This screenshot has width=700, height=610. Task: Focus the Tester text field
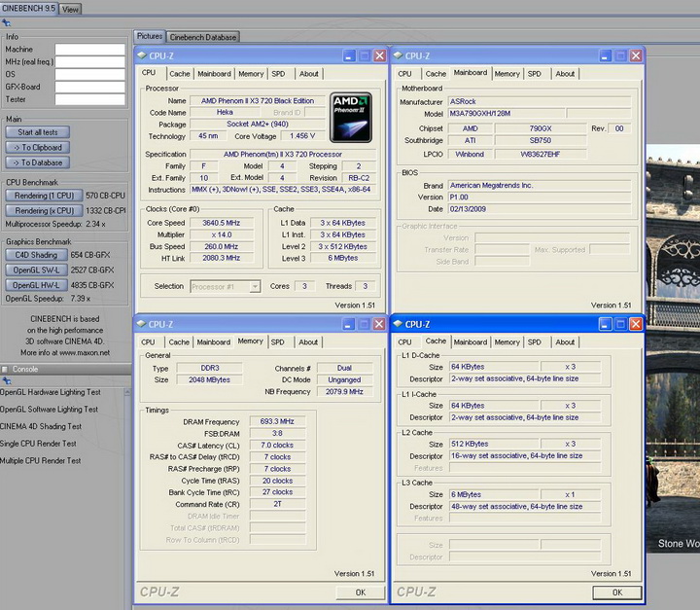89,99
